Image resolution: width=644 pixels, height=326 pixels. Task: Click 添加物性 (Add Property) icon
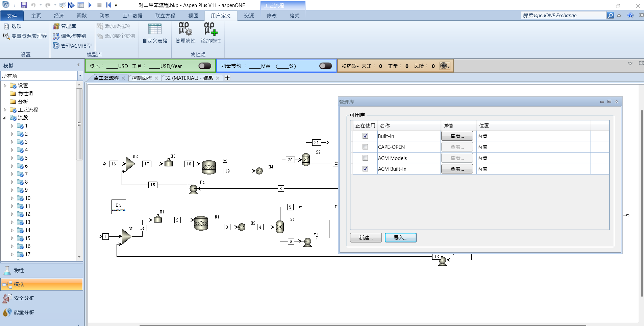pyautogui.click(x=211, y=33)
